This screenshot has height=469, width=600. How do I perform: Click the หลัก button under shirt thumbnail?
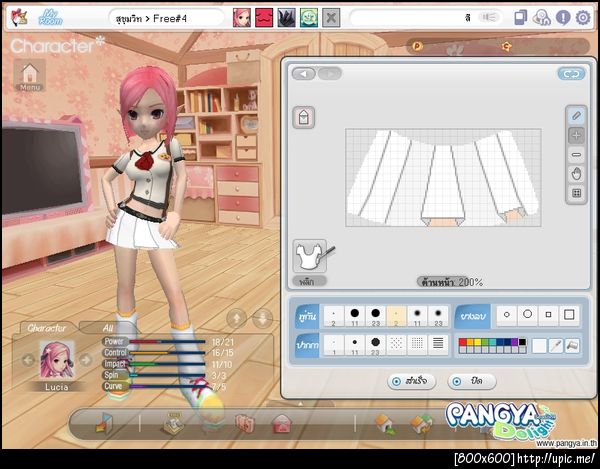[310, 282]
